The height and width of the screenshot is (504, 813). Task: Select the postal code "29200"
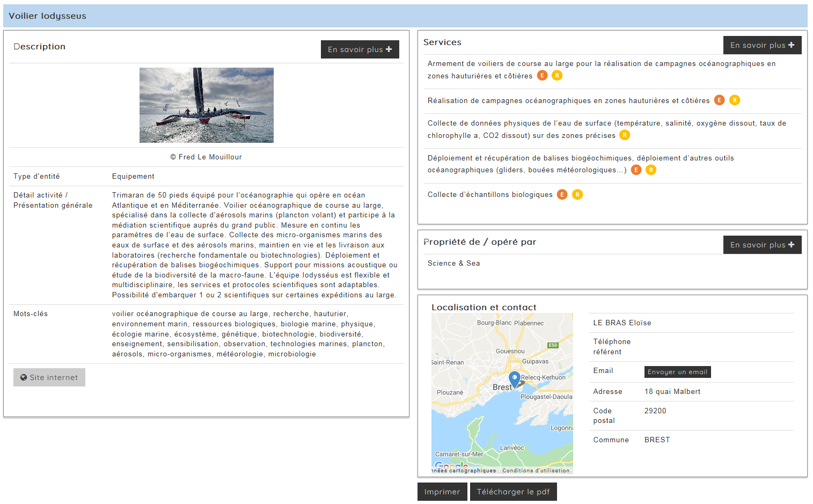[655, 411]
